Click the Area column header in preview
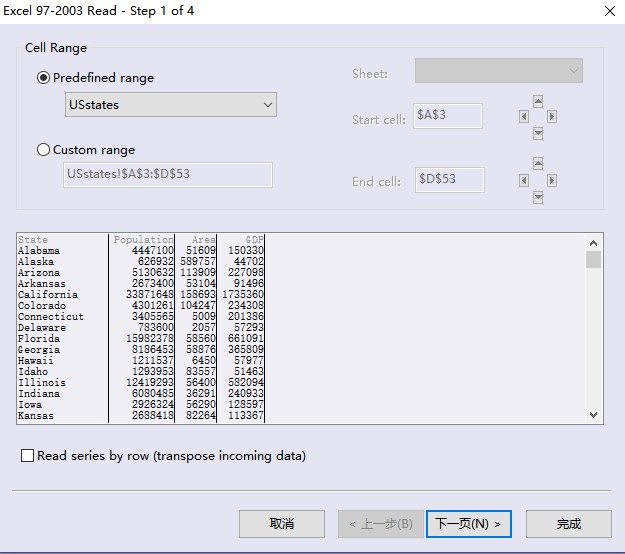The height and width of the screenshot is (554, 625). (x=204, y=240)
